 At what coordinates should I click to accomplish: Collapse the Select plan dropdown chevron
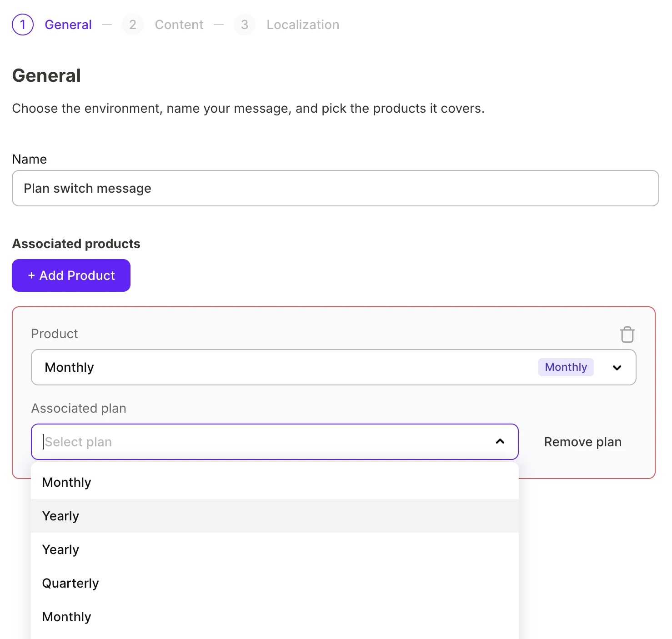click(500, 441)
